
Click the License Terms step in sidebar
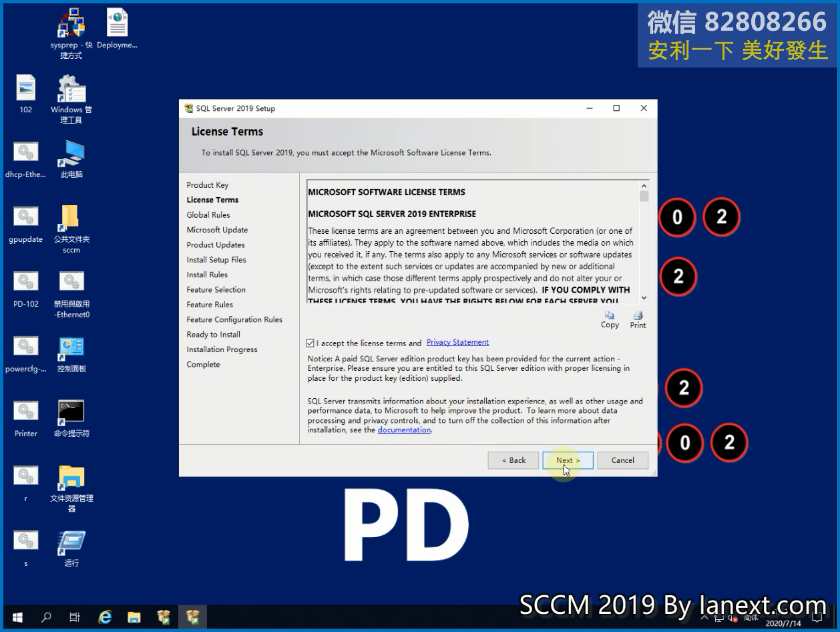tap(212, 200)
